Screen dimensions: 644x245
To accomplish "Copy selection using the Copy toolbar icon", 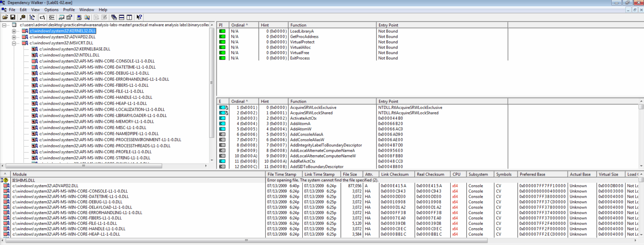I will click(x=22, y=17).
